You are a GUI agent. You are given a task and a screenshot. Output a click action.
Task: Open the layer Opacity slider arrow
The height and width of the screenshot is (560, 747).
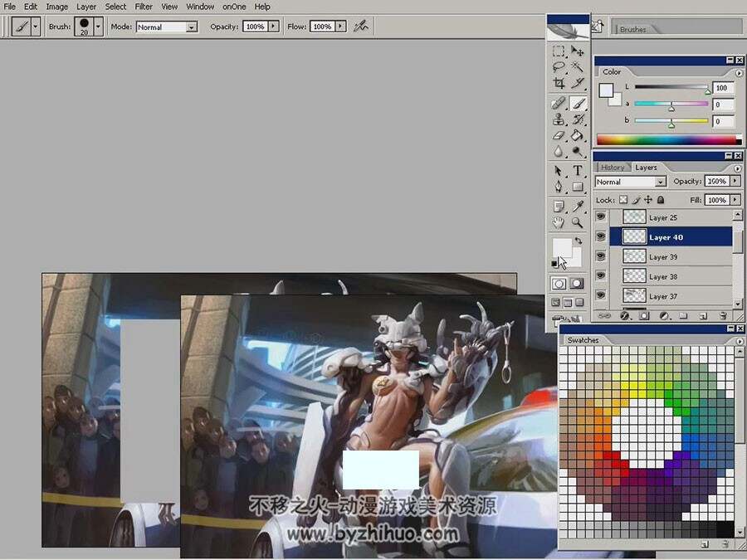tap(735, 181)
